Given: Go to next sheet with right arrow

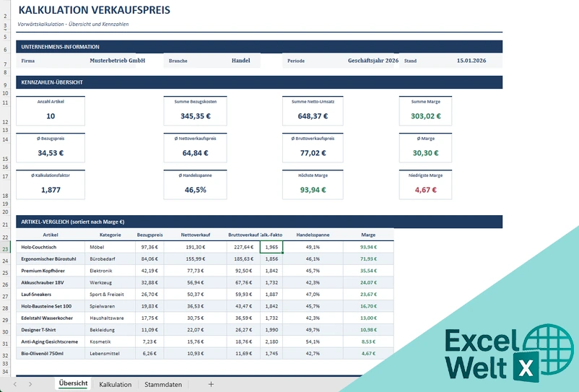Looking at the screenshot, I should pyautogui.click(x=30, y=384).
